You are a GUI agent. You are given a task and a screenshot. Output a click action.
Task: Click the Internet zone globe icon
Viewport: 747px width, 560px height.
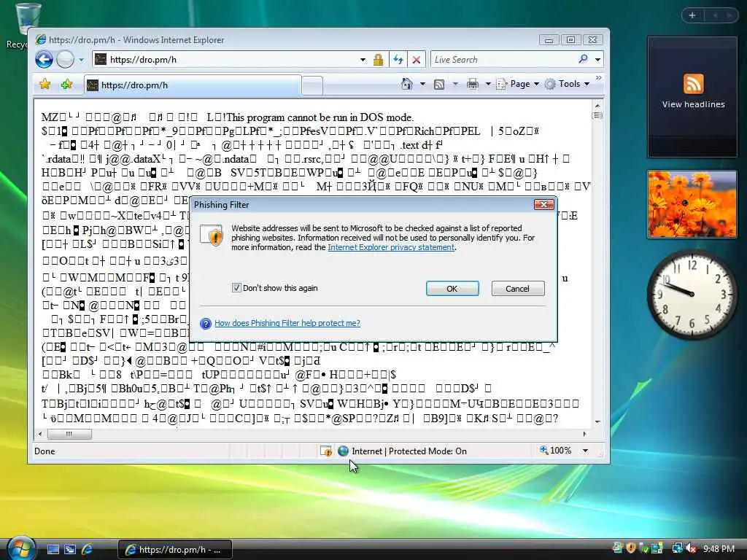(343, 451)
